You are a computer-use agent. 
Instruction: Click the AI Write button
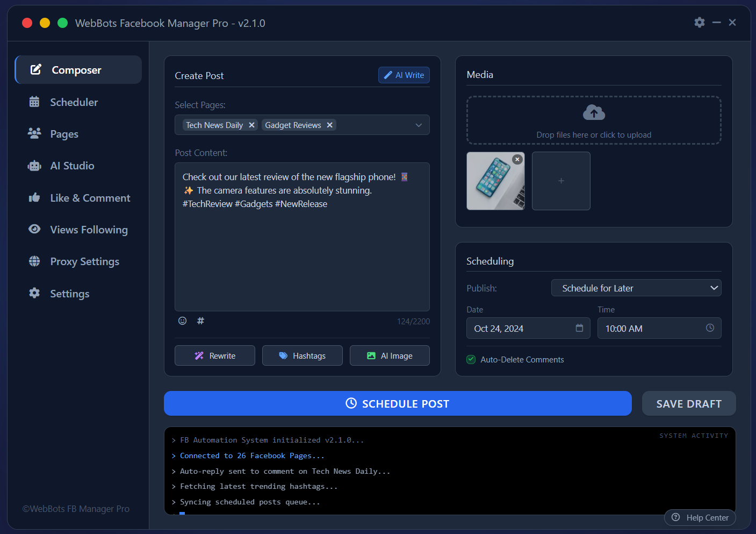pos(404,75)
